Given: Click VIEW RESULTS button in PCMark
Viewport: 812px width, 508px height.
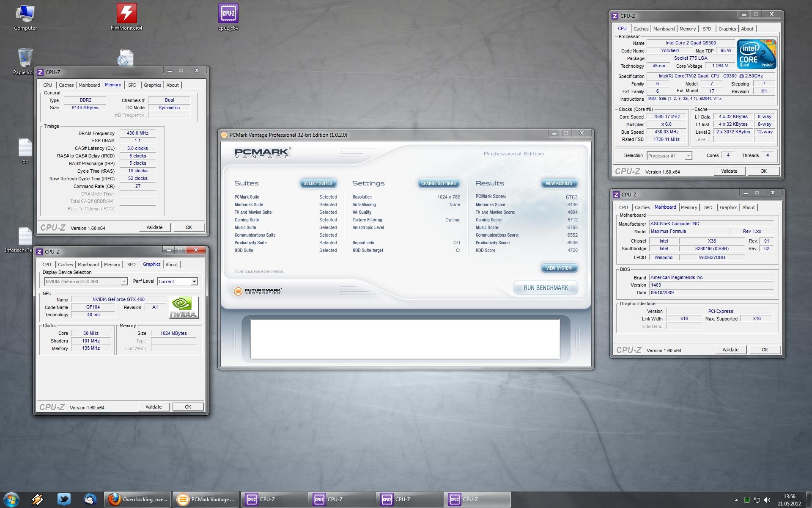Looking at the screenshot, I should pos(559,183).
